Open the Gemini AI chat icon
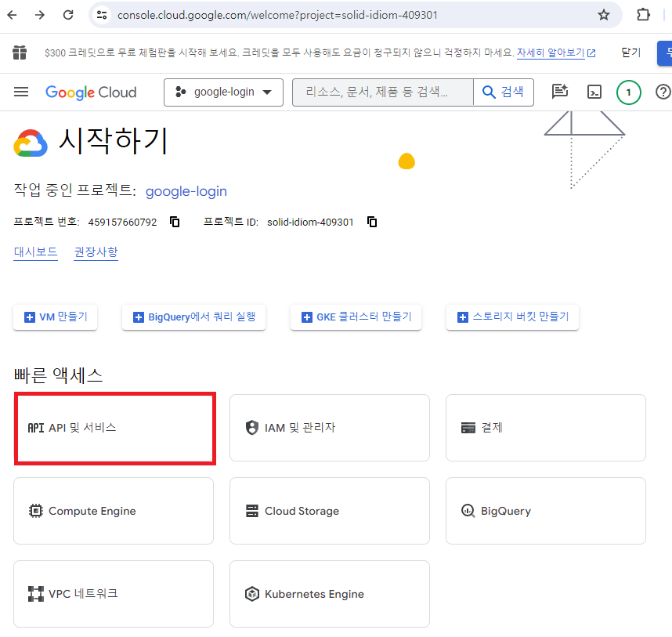672x637 pixels. (560, 92)
